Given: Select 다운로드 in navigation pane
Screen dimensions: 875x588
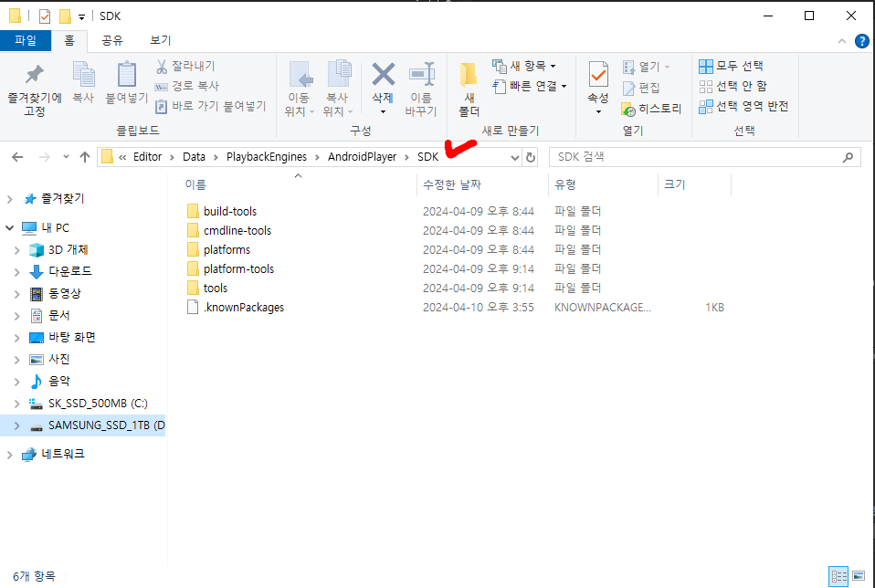Looking at the screenshot, I should 69,272.
